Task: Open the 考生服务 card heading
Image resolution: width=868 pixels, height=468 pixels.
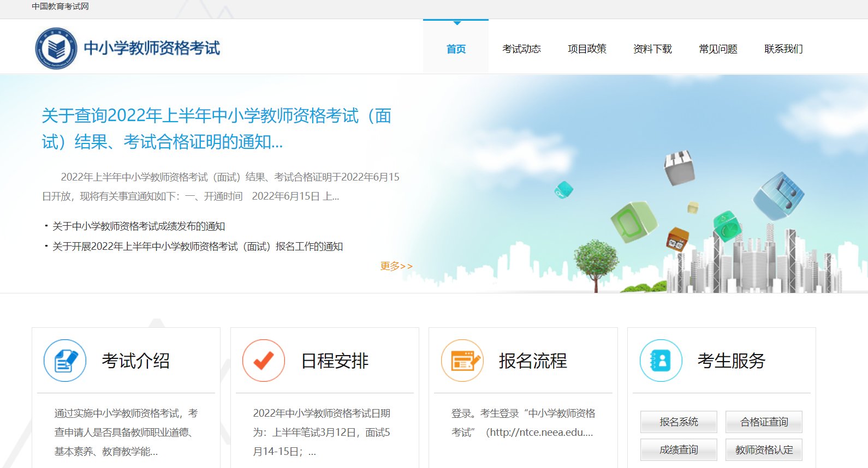Action: [732, 361]
